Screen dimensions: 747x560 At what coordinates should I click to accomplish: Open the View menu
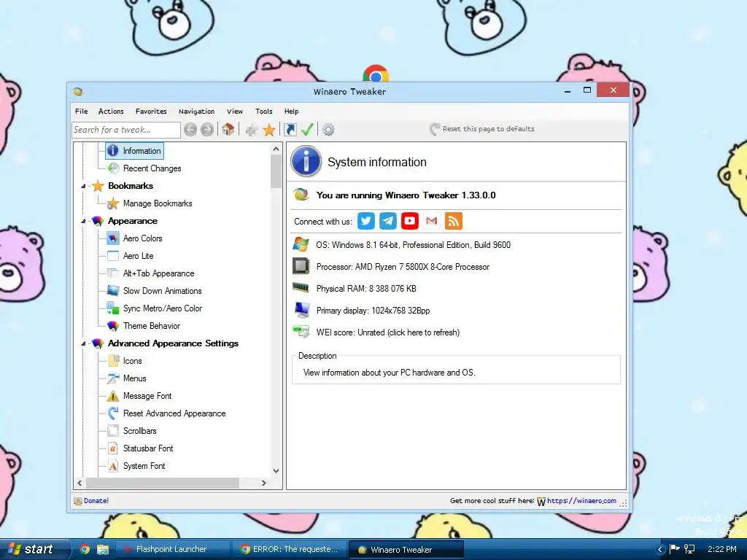click(235, 111)
